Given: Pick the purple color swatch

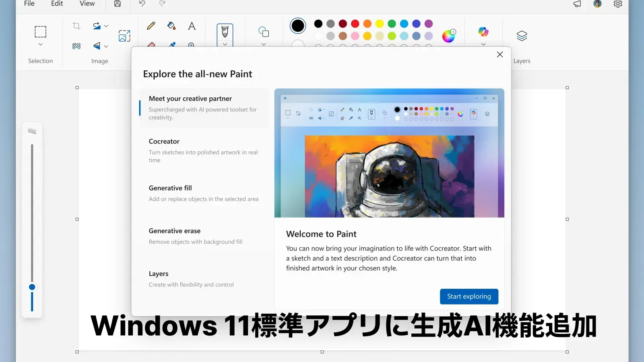Looking at the screenshot, I should point(429,24).
